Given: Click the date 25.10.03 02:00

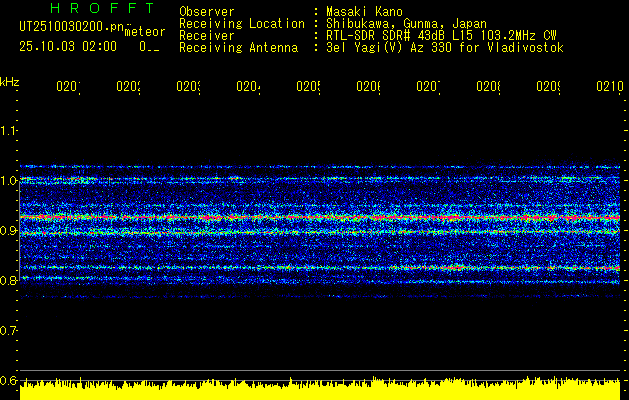Looking at the screenshot, I should coord(68,47).
